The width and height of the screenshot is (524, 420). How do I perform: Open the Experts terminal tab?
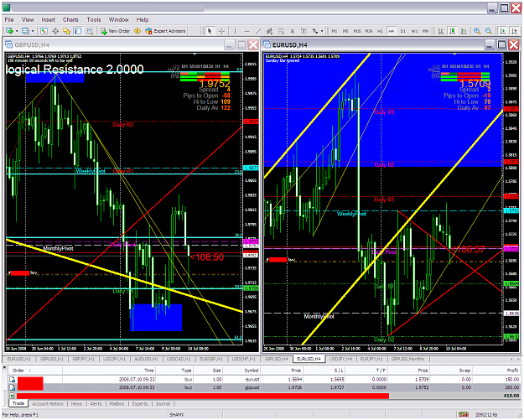click(x=140, y=404)
